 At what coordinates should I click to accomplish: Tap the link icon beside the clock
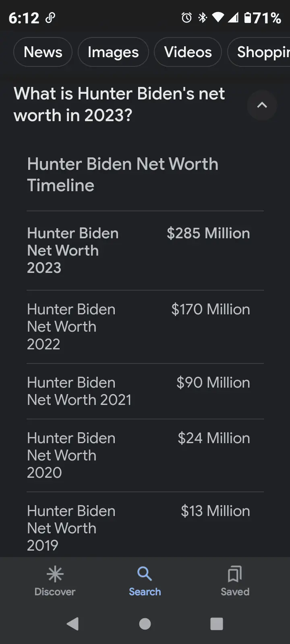pos(50,18)
